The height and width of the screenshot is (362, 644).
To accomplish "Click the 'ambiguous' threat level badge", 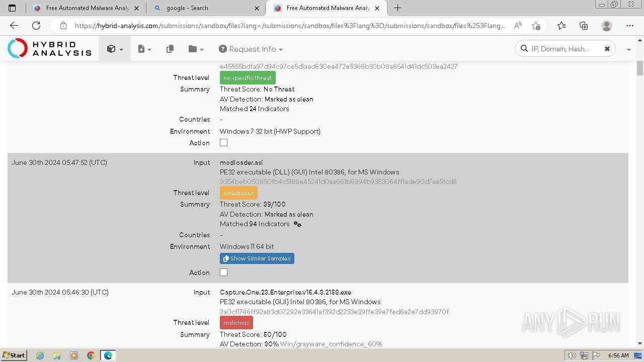I will (x=238, y=193).
